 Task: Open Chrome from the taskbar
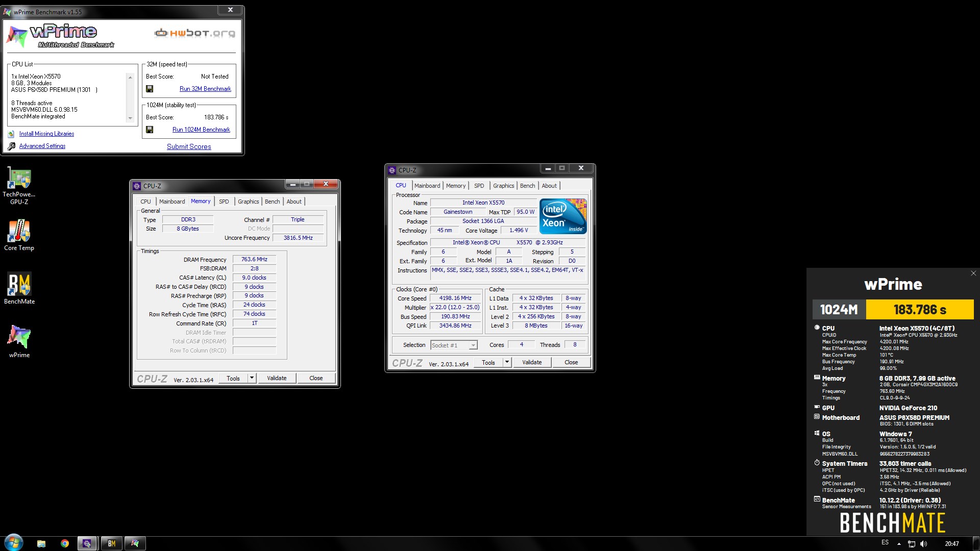[65, 543]
